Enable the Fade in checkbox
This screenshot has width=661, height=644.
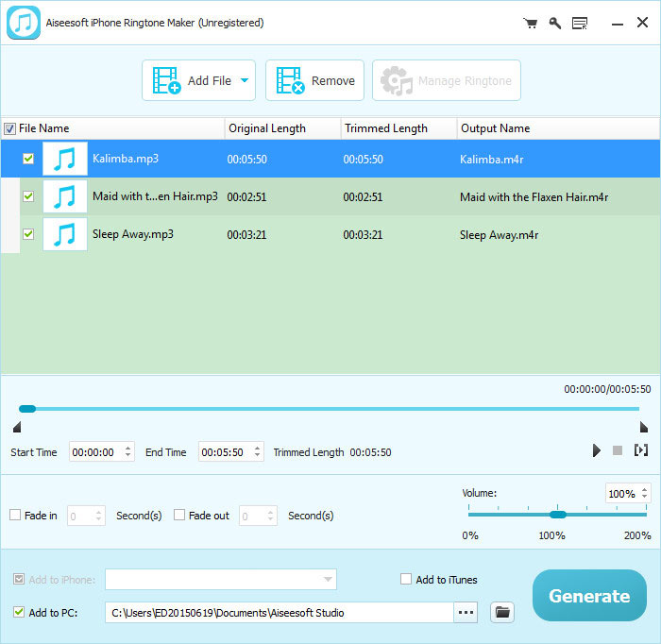pos(15,515)
